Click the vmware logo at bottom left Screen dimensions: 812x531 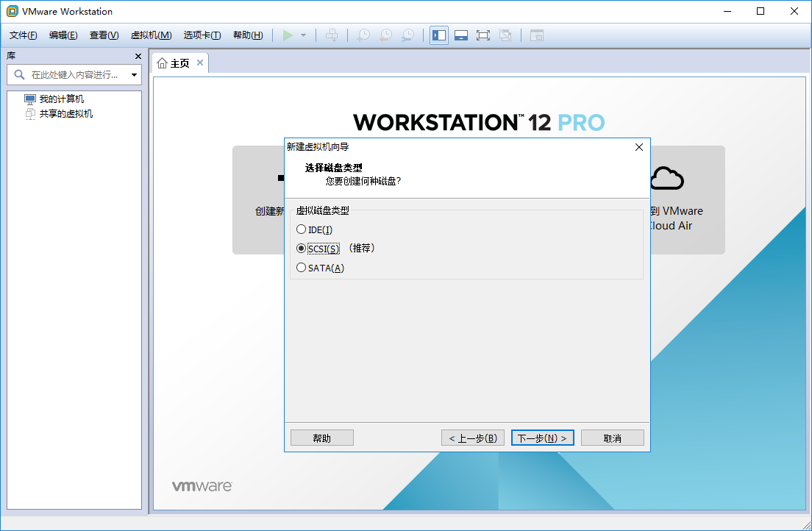click(x=202, y=486)
